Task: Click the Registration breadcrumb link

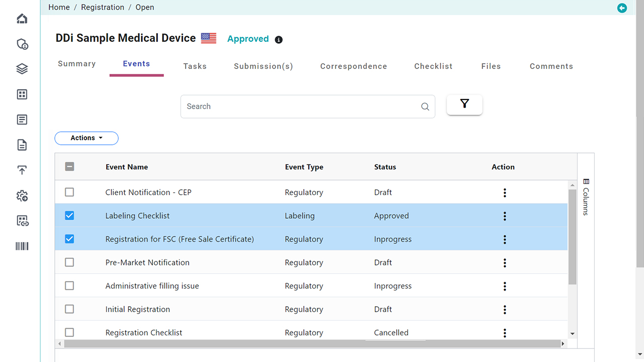Action: click(x=103, y=8)
